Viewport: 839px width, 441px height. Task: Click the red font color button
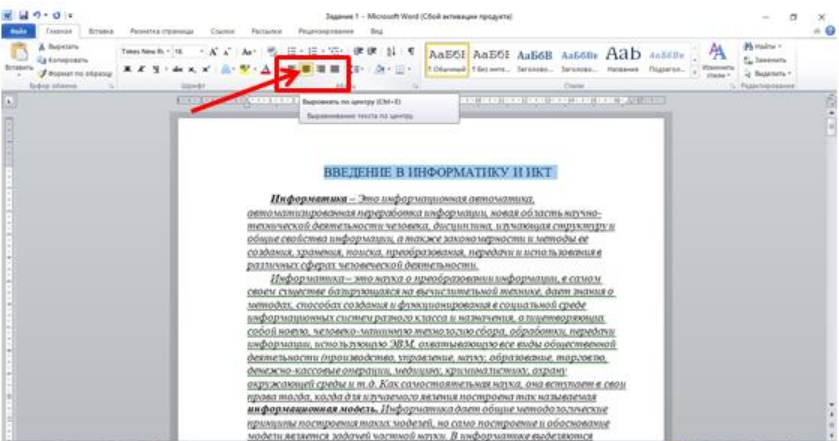click(265, 71)
